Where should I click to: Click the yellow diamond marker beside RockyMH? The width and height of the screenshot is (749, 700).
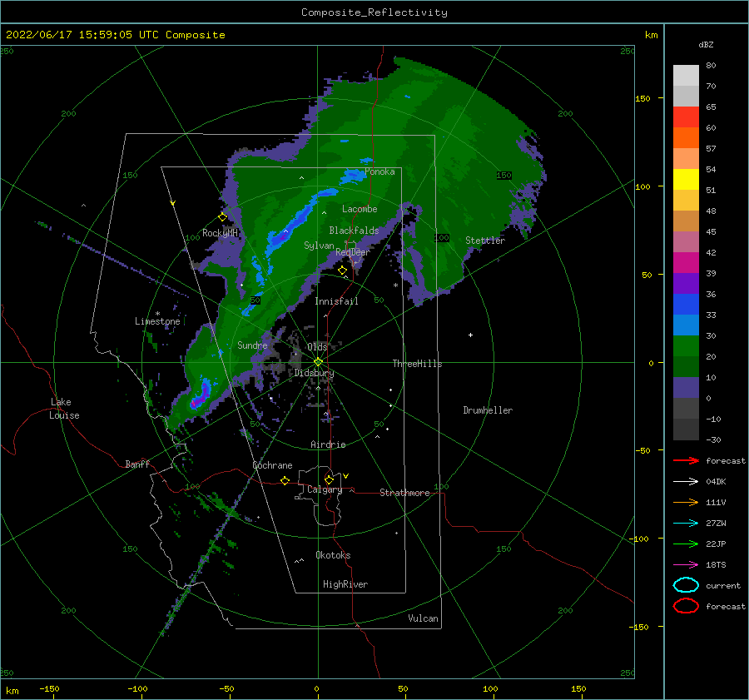pyautogui.click(x=222, y=217)
